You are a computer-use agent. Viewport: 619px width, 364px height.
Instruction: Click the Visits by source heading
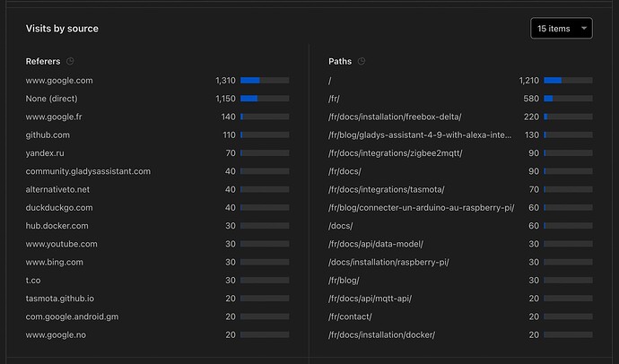62,29
